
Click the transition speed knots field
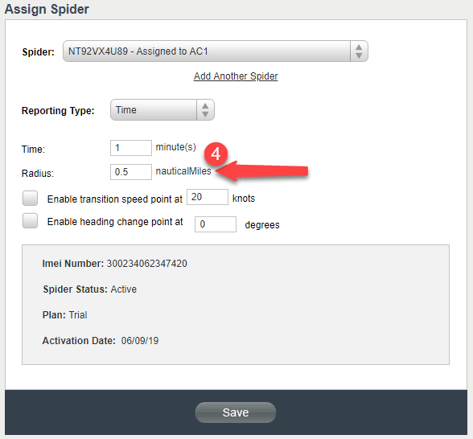pyautogui.click(x=207, y=197)
